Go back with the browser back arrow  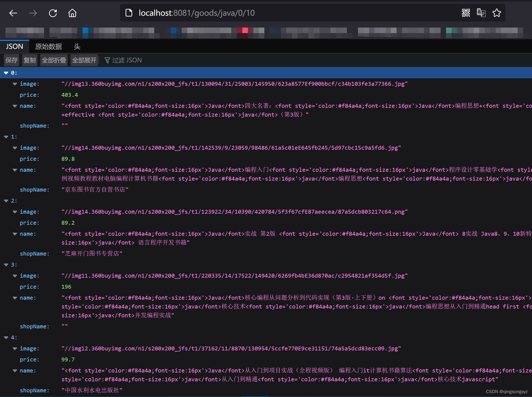click(13, 13)
